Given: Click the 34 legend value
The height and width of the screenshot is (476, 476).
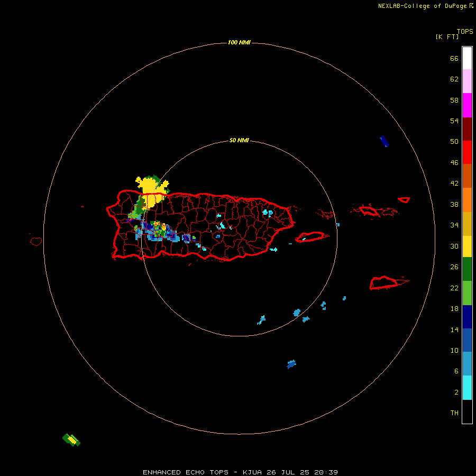Looking at the screenshot, I should click(x=454, y=225).
